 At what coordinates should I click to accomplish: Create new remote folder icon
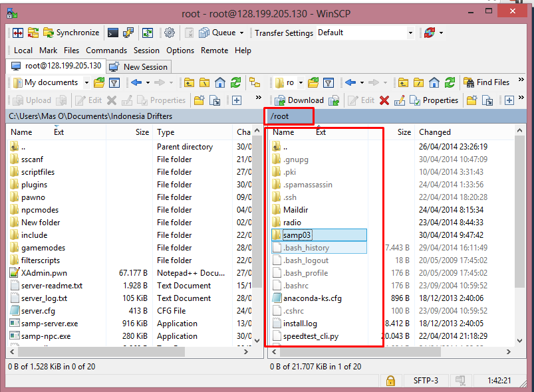pos(471,100)
